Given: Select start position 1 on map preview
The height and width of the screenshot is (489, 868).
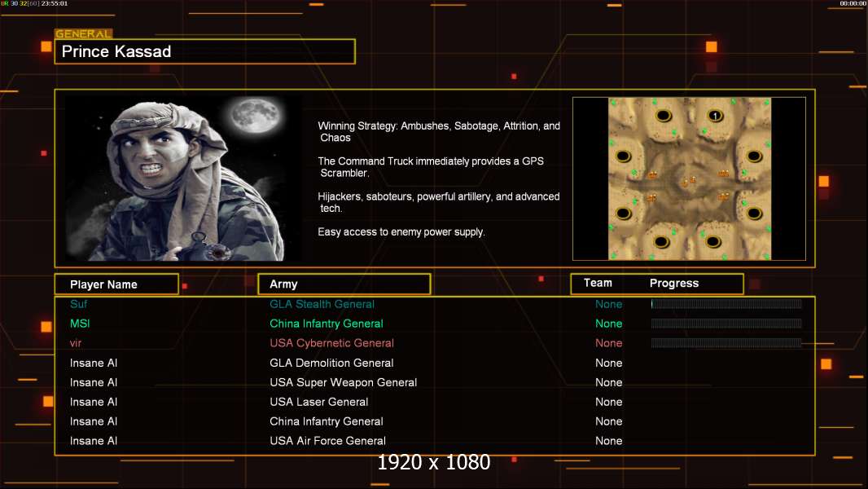Looking at the screenshot, I should tap(715, 116).
